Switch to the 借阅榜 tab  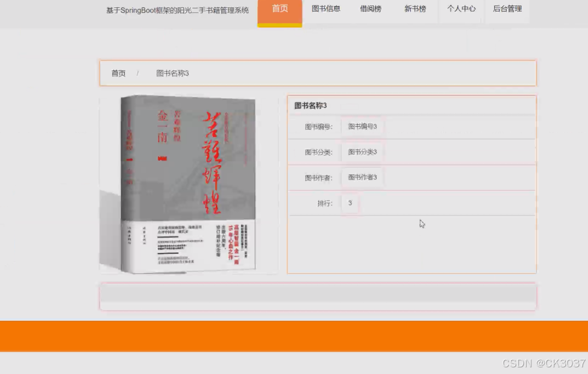[x=370, y=9]
